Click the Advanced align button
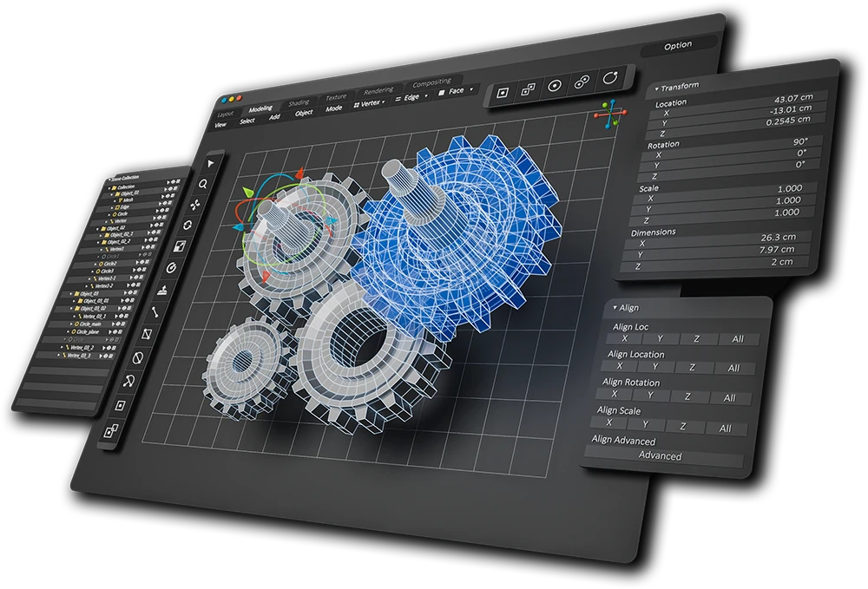This screenshot has width=868, height=589. click(660, 455)
